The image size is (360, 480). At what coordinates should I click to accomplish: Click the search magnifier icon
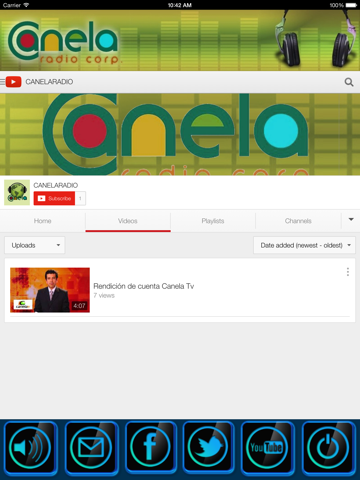coord(349,82)
